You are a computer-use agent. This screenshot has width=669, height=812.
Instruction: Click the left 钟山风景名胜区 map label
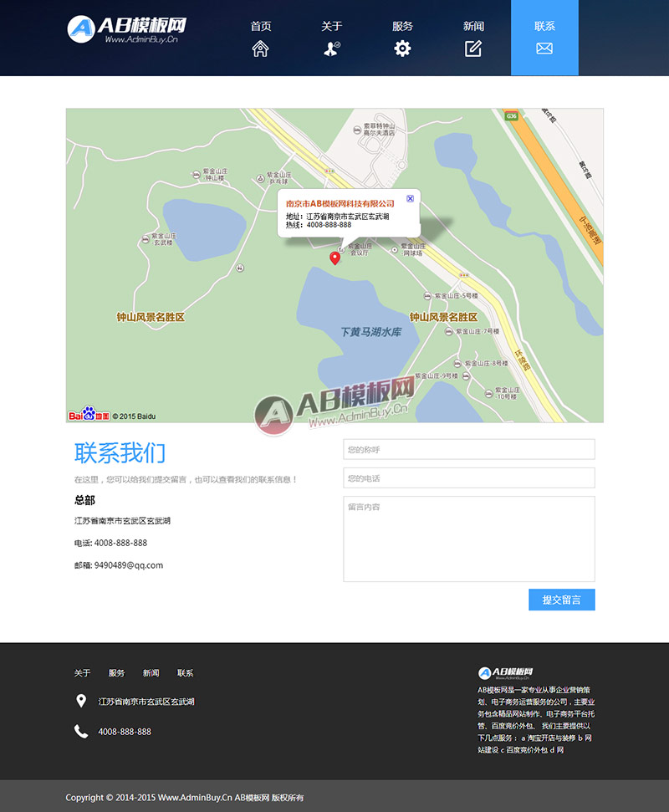(151, 317)
